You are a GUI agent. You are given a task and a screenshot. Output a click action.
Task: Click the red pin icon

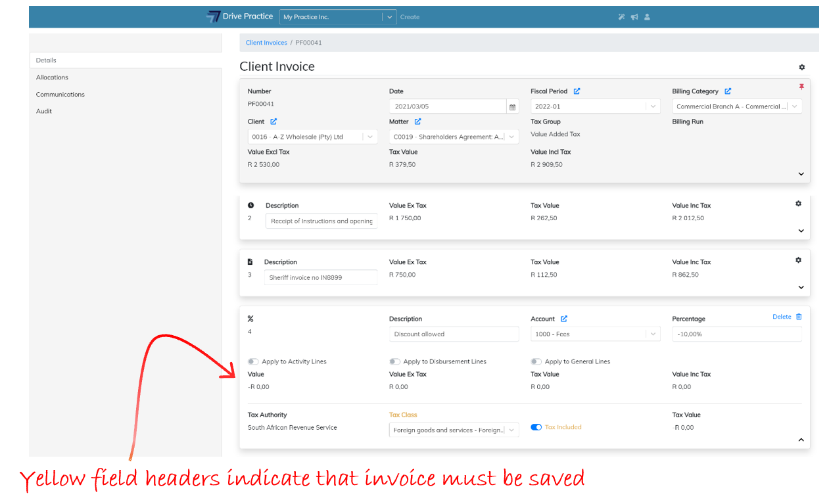coord(801,87)
